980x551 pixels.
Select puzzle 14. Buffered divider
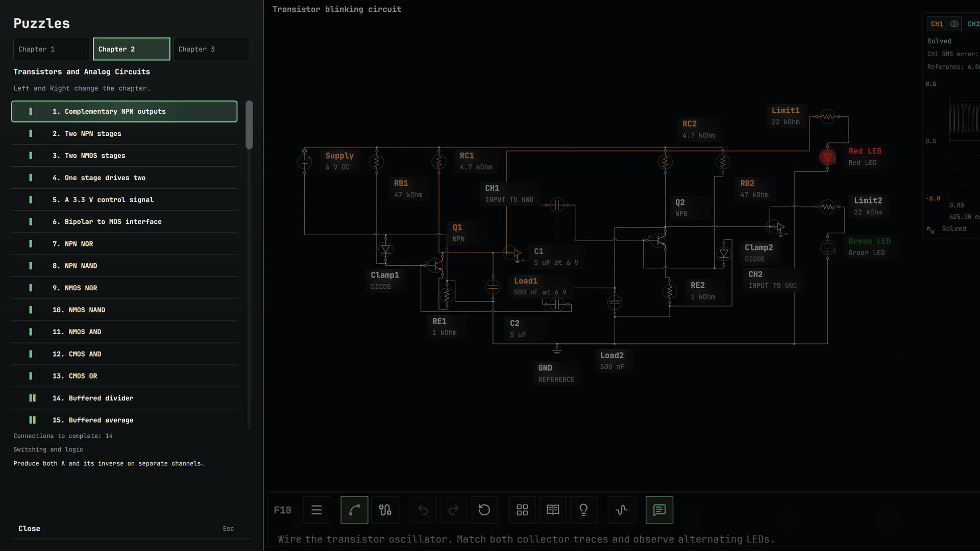click(124, 398)
